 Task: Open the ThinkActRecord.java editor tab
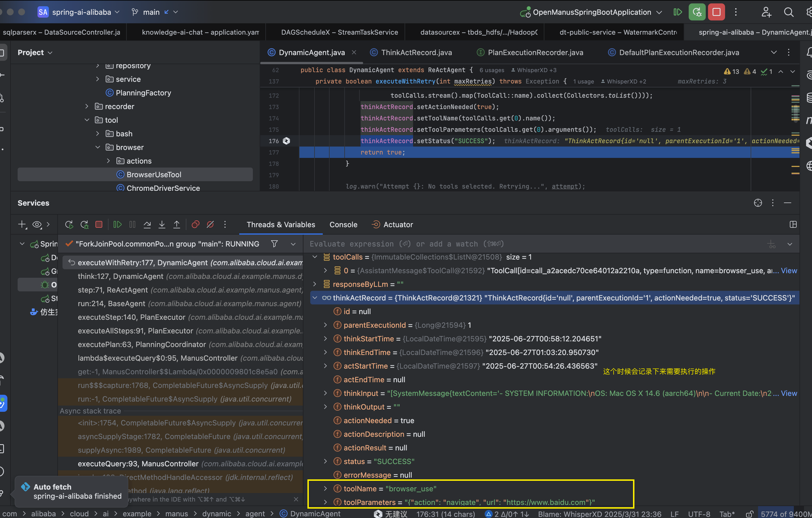tap(416, 53)
